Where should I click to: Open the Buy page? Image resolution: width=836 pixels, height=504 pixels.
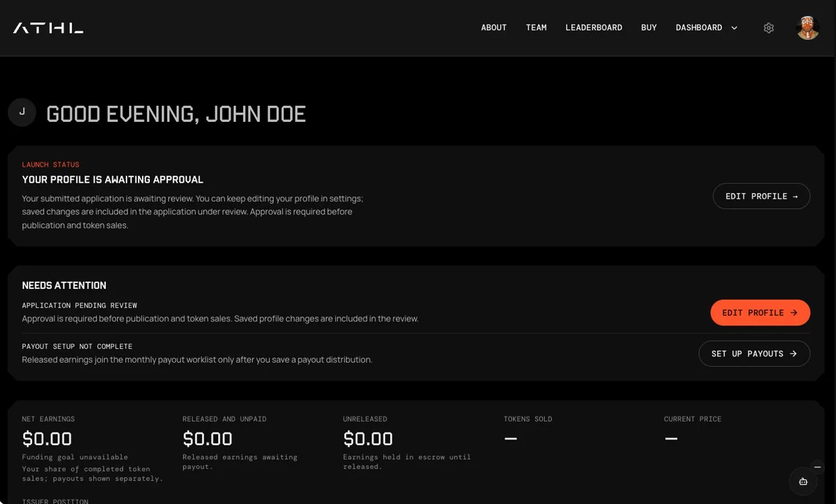[648, 27]
